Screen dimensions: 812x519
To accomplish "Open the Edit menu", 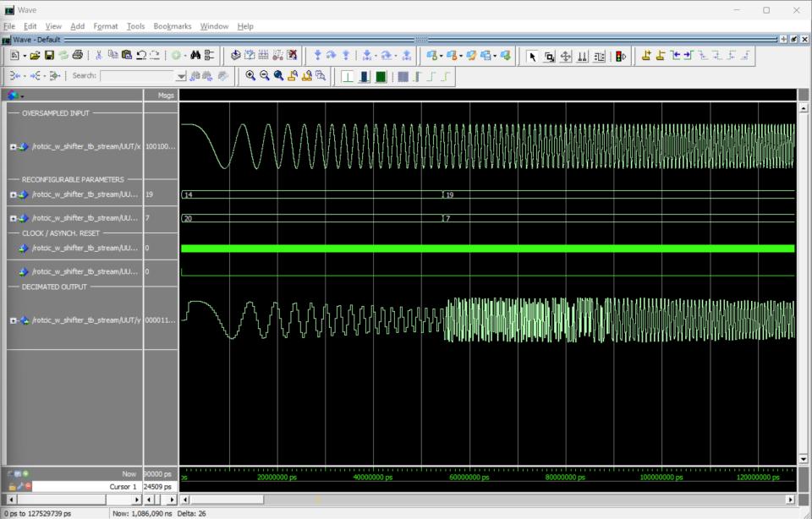I will point(30,26).
